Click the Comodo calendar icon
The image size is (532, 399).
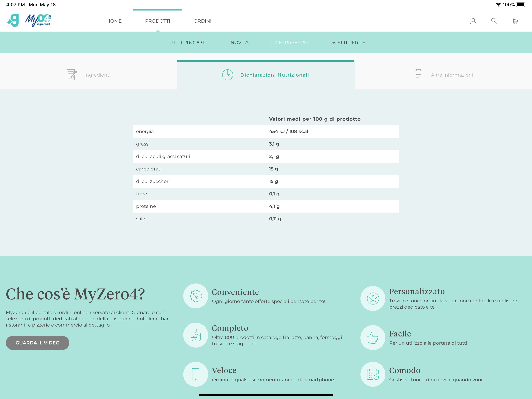click(x=373, y=374)
